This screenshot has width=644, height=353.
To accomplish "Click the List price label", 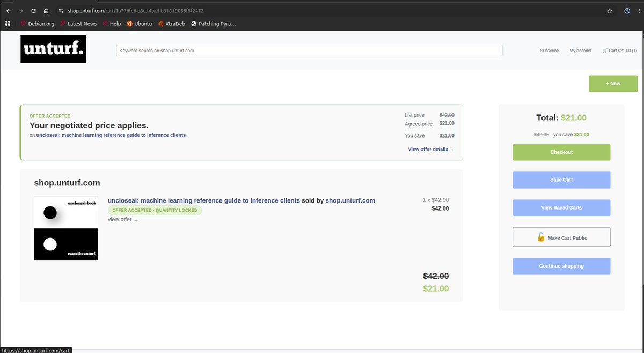I will pos(414,115).
